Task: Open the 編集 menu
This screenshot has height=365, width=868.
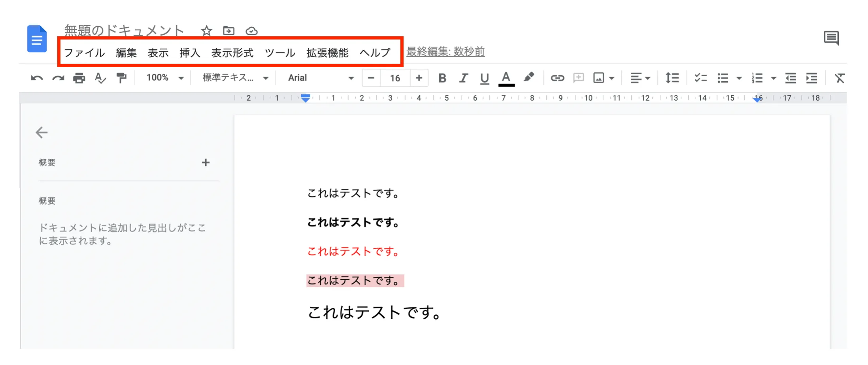Action: click(126, 53)
